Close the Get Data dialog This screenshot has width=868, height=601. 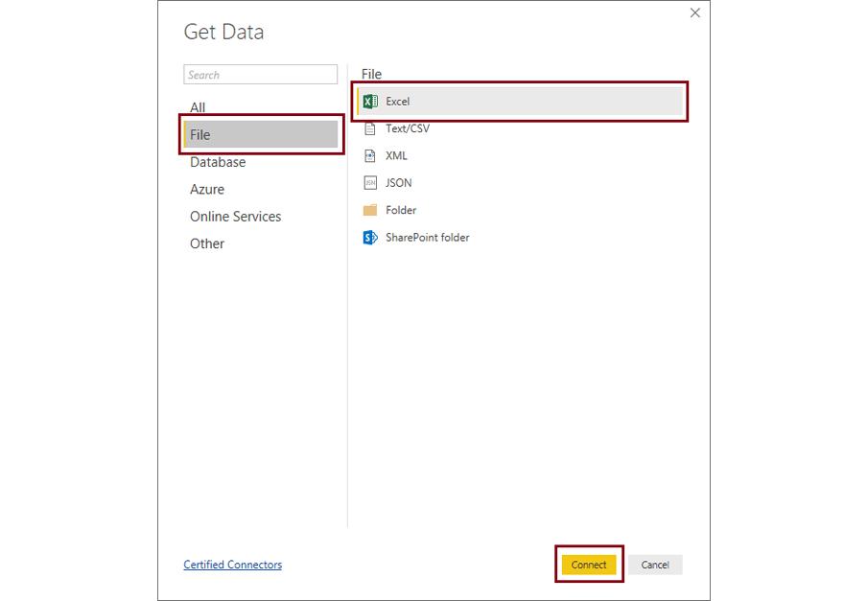click(695, 12)
